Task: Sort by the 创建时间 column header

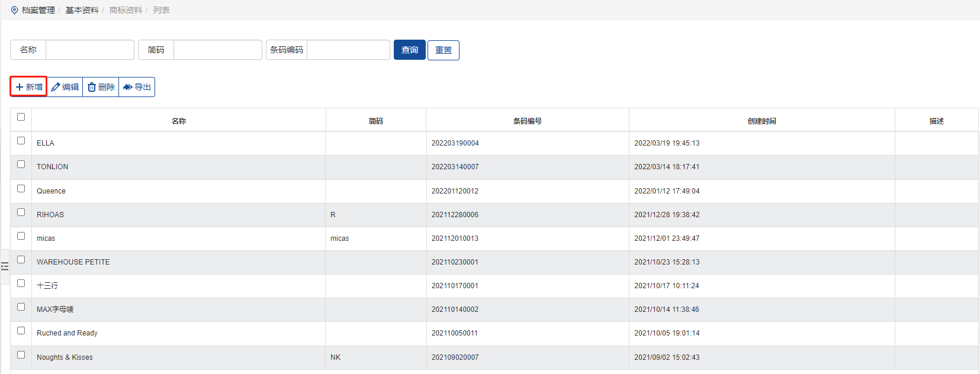Action: 761,121
